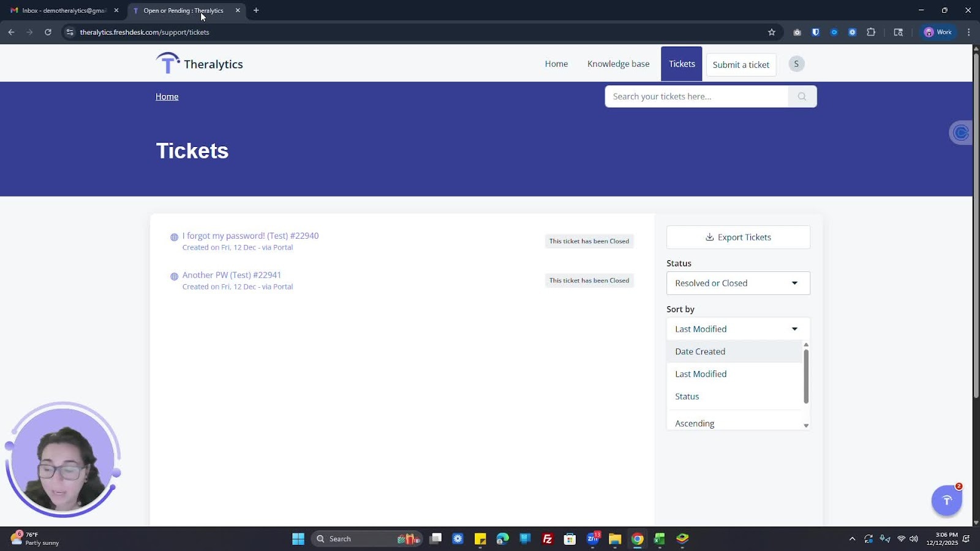Open the volume control in system tray
This screenshot has width=980, height=551.
point(914,539)
